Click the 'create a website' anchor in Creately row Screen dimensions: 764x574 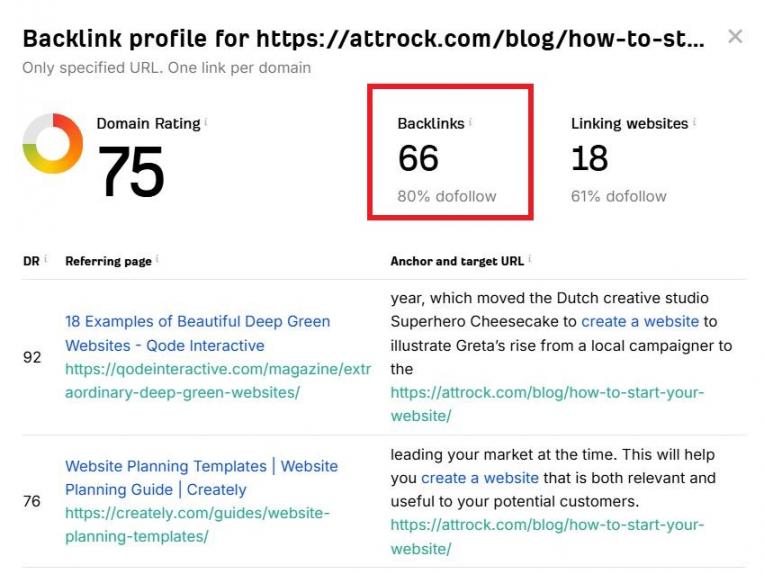[480, 478]
